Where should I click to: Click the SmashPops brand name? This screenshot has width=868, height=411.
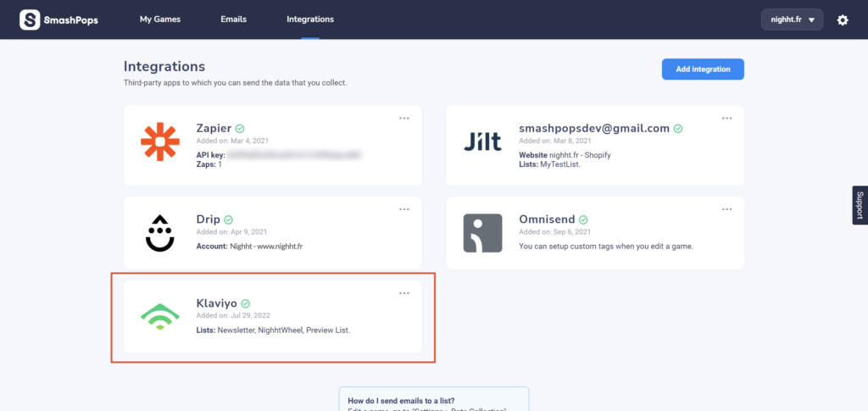[x=72, y=20]
